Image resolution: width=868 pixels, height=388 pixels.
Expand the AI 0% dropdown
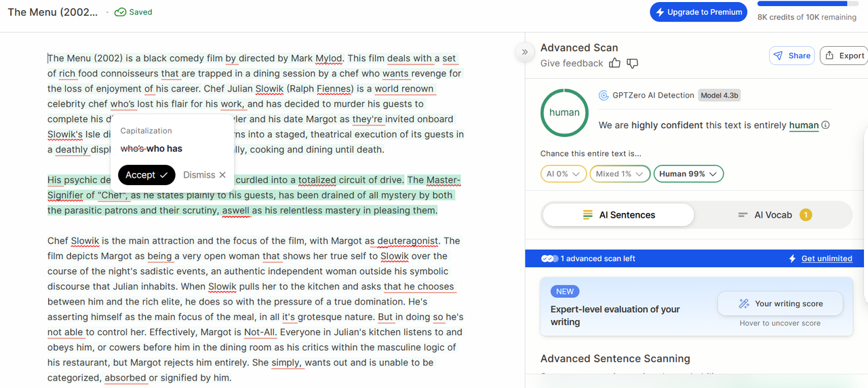pyautogui.click(x=563, y=174)
